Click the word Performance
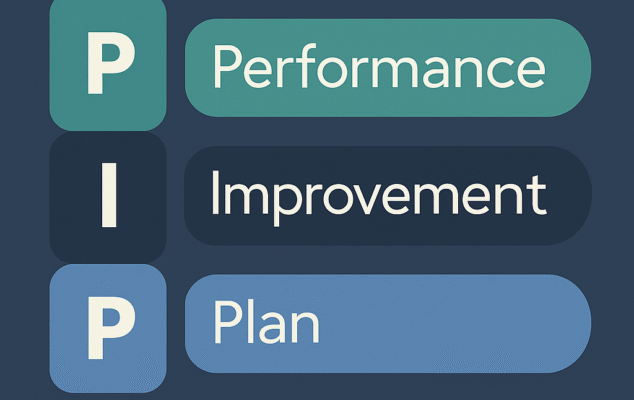The image size is (634, 400). coord(378,68)
